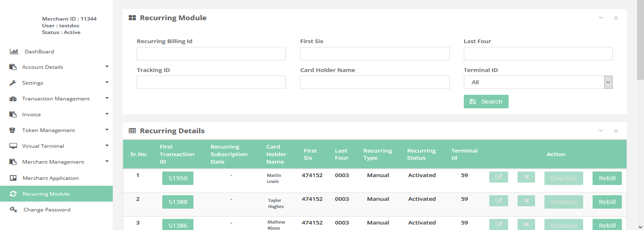The image size is (644, 230).
Task: Click the Change Password key icon
Action: (13, 210)
